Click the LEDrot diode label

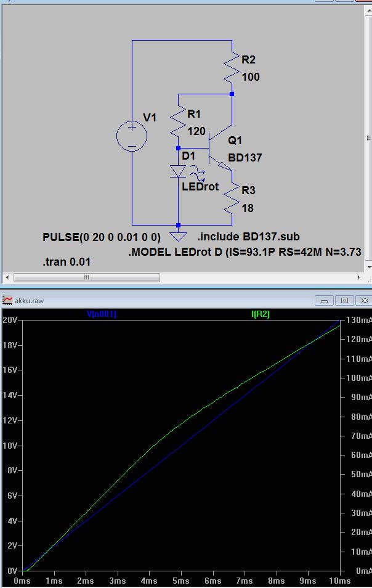[200, 187]
